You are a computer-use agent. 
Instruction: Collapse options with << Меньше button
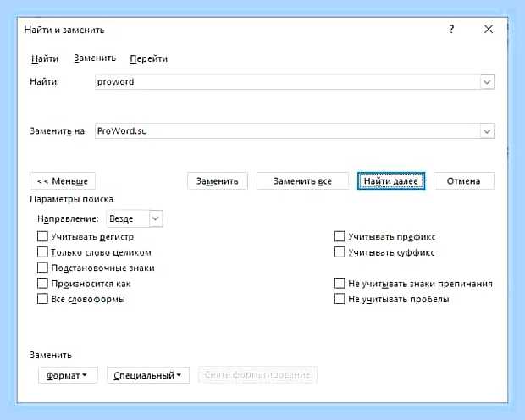[x=63, y=181]
